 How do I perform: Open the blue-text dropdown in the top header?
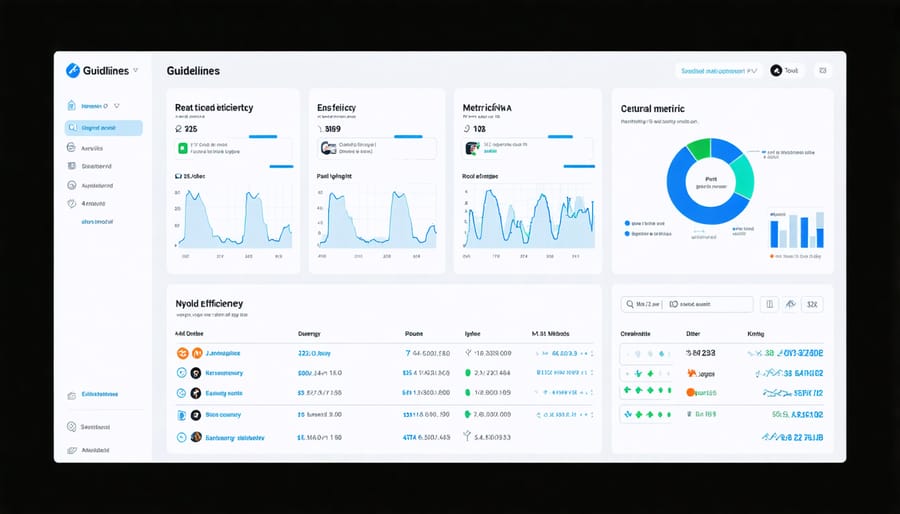[x=719, y=71]
